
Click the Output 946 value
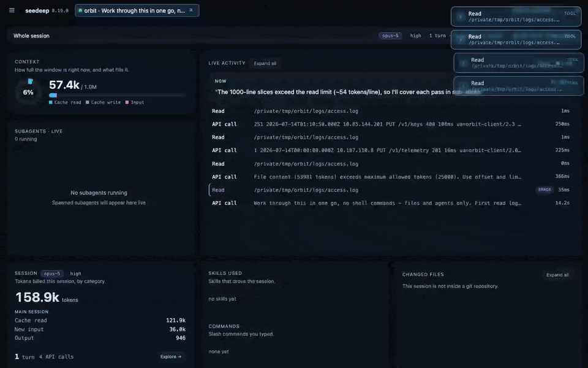pos(181,338)
